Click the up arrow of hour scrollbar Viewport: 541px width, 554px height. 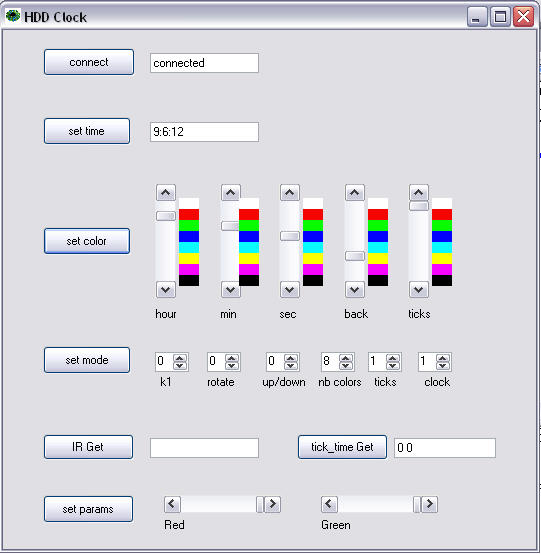pos(166,193)
